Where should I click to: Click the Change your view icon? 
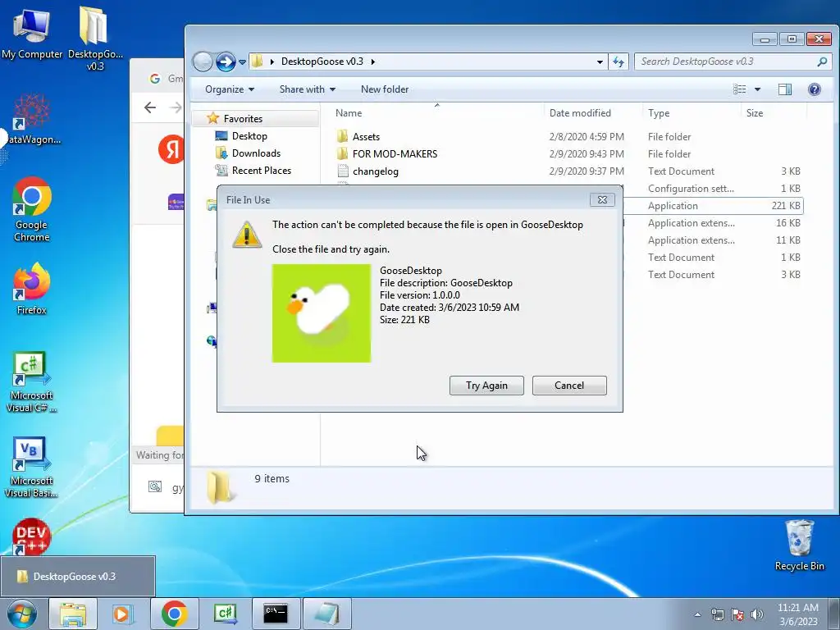[x=739, y=89]
